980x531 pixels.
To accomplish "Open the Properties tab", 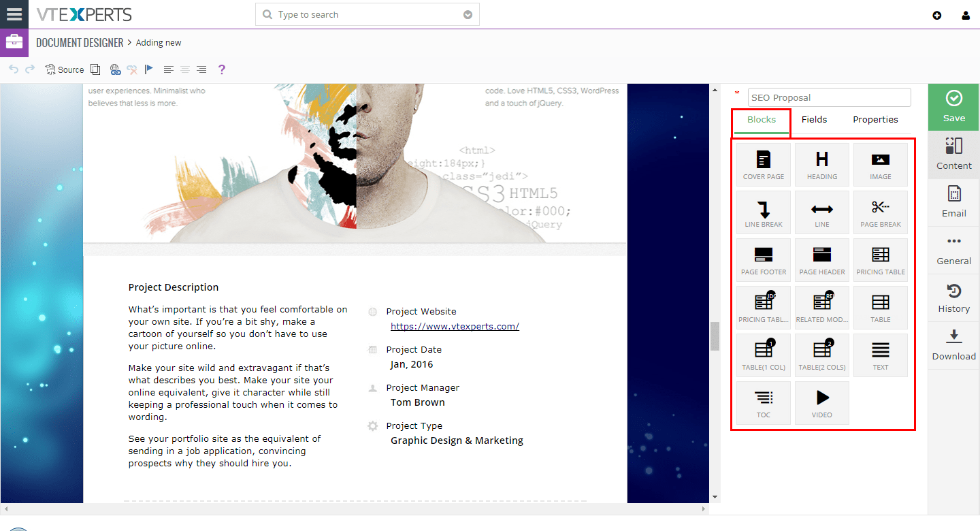I will (875, 119).
